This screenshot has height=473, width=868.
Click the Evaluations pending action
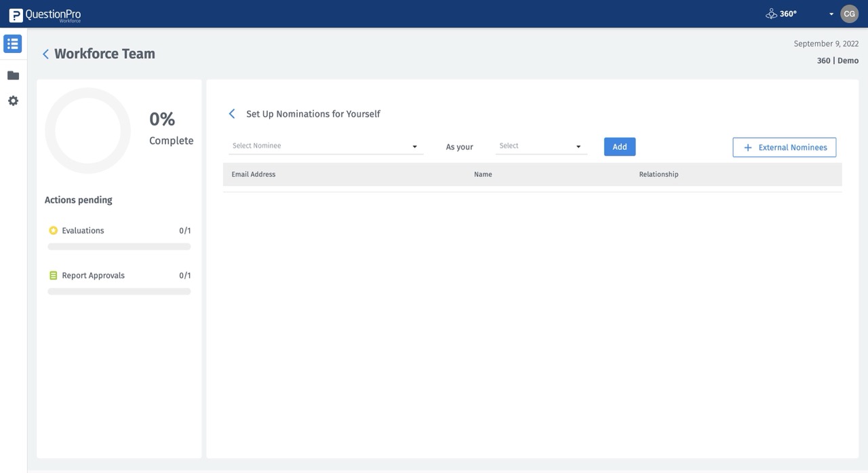pyautogui.click(x=83, y=230)
